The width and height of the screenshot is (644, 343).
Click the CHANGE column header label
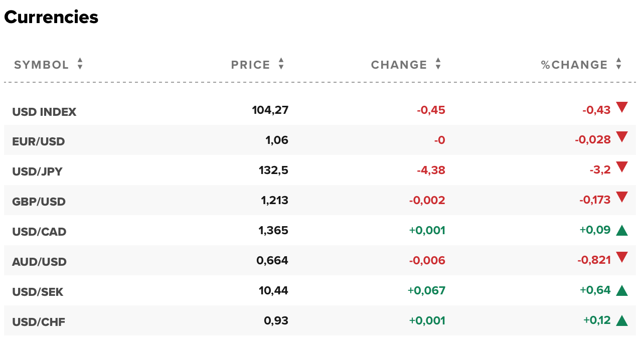pyautogui.click(x=399, y=65)
